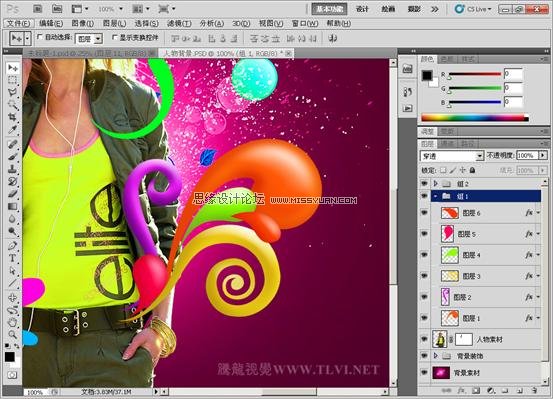This screenshot has width=553, height=399.
Task: Show more workspaces with the >> button
Action: pos(434,9)
